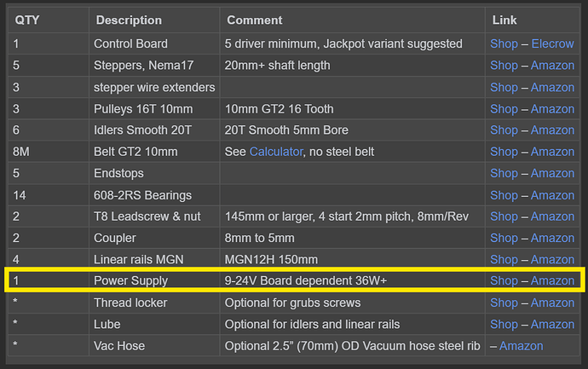Click the Description column header
Screen dimensions: 588x369
[129, 20]
